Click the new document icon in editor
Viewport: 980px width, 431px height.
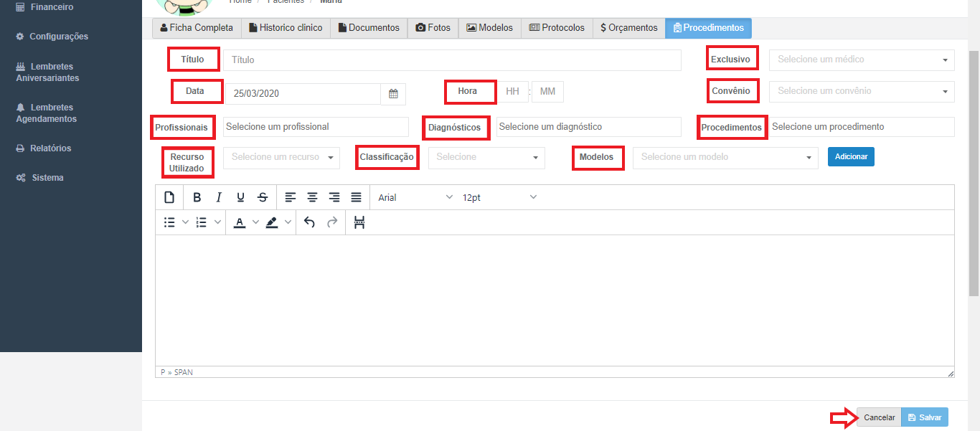(x=169, y=197)
